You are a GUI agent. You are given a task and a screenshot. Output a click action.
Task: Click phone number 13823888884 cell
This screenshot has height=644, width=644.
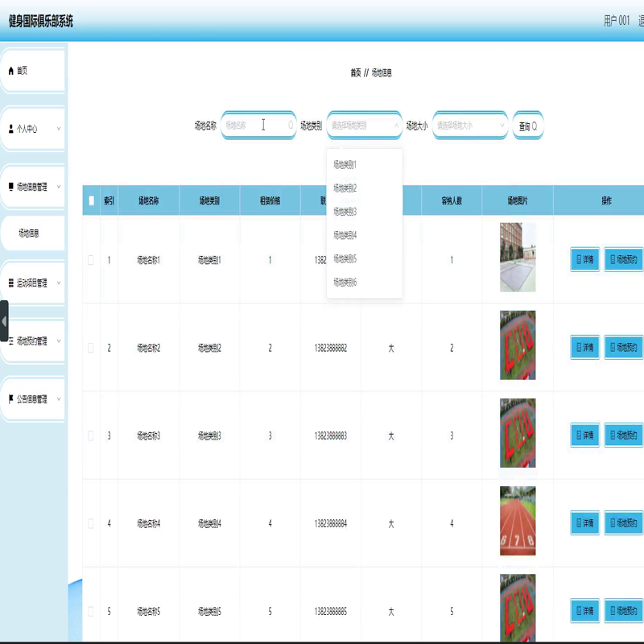[331, 524]
